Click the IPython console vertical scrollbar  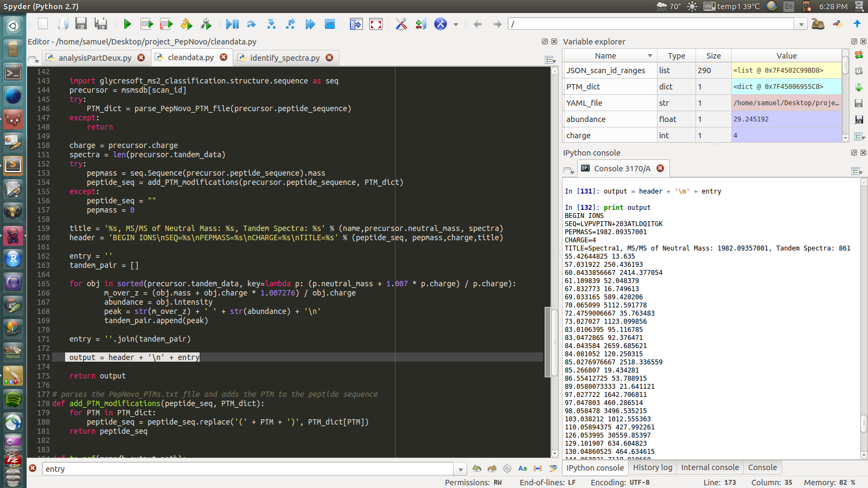click(864, 319)
